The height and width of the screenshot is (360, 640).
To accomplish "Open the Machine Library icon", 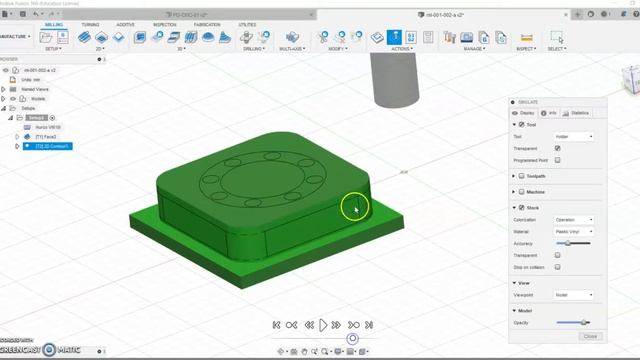I will [x=467, y=38].
